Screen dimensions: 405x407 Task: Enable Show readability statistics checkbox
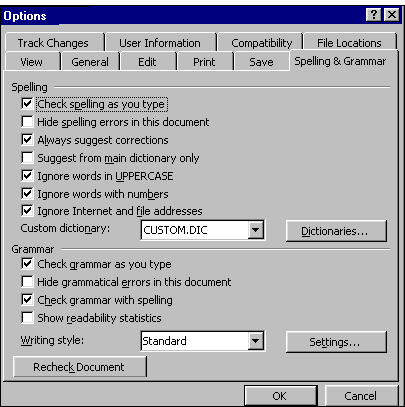27,318
